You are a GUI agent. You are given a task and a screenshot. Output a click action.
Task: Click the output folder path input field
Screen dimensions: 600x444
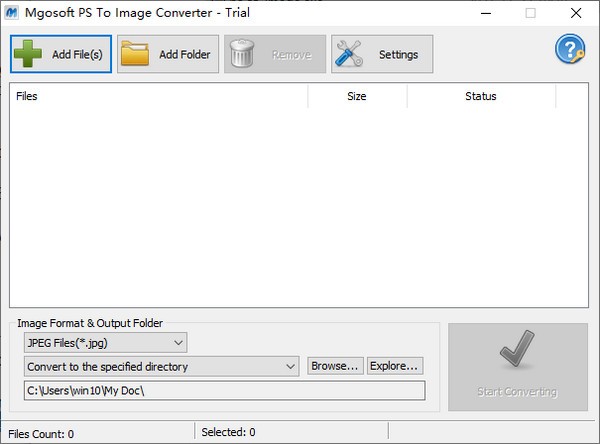225,390
